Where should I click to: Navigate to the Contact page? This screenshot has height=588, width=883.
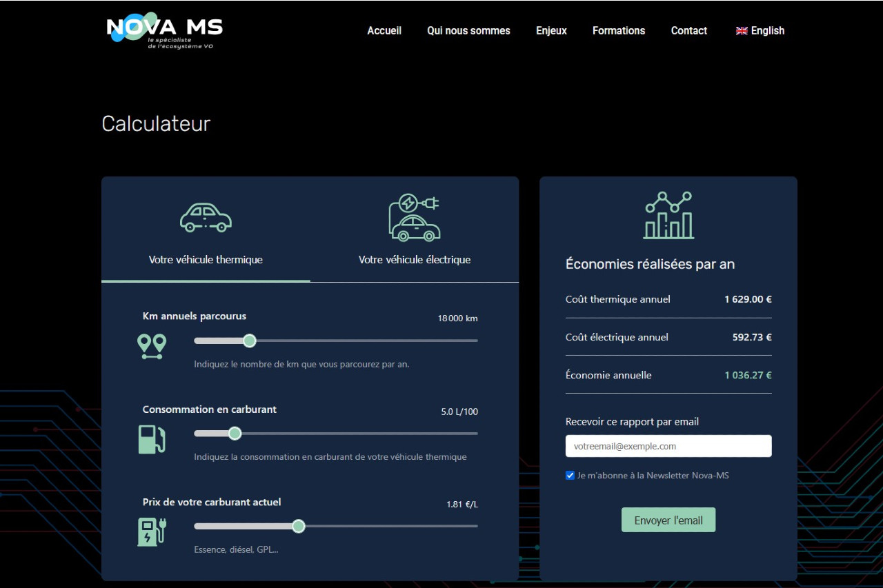pos(689,31)
